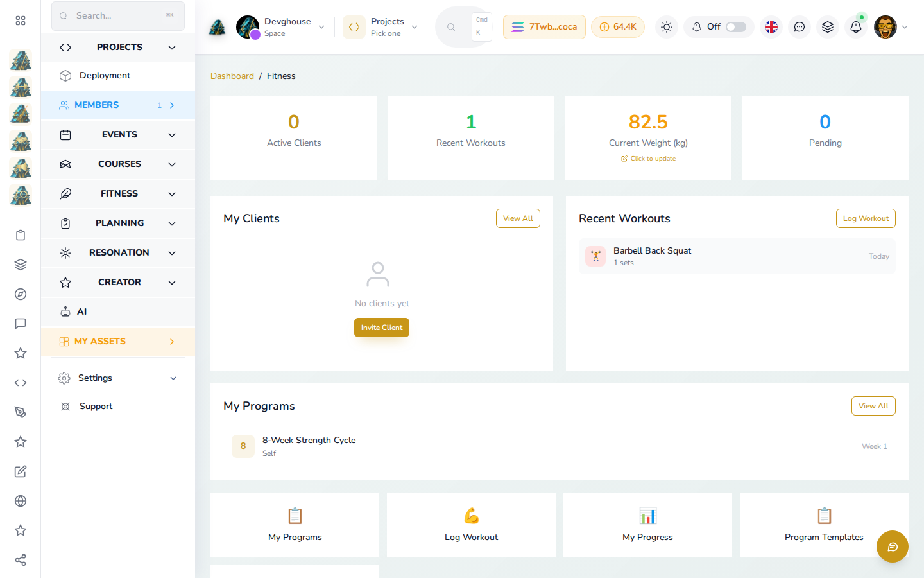Image resolution: width=924 pixels, height=578 pixels.
Task: Go to Dashboard breadcrumb link
Action: tap(232, 76)
